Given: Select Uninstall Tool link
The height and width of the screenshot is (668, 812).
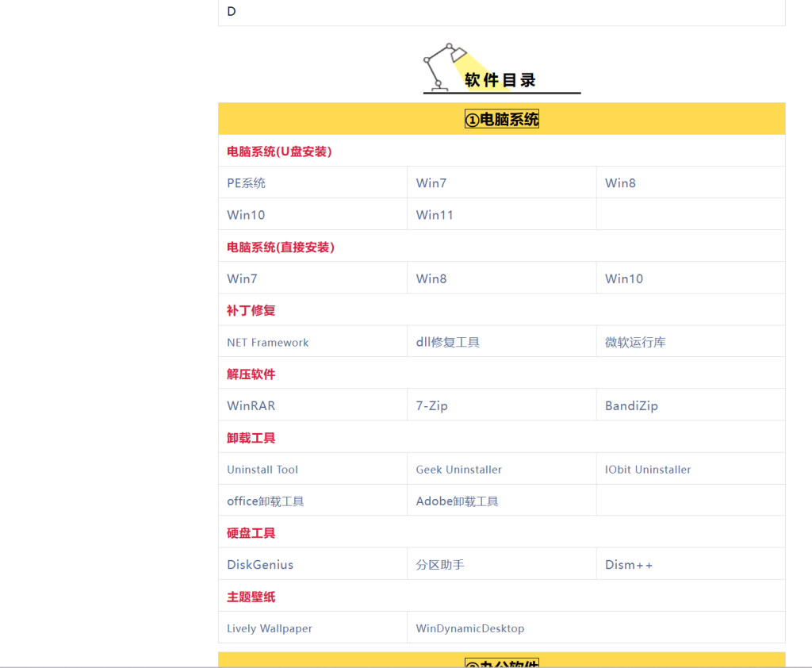Looking at the screenshot, I should (262, 470).
